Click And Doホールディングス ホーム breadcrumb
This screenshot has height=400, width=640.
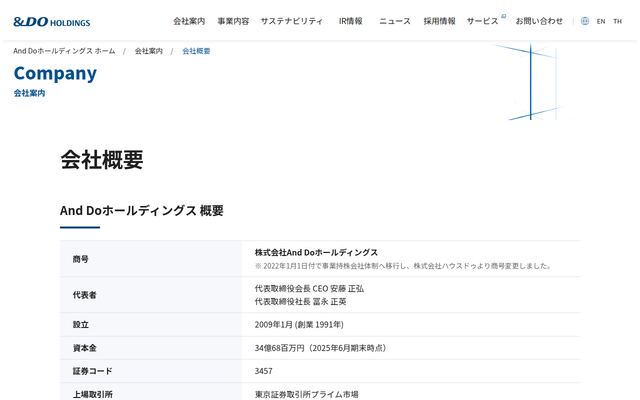(64, 51)
